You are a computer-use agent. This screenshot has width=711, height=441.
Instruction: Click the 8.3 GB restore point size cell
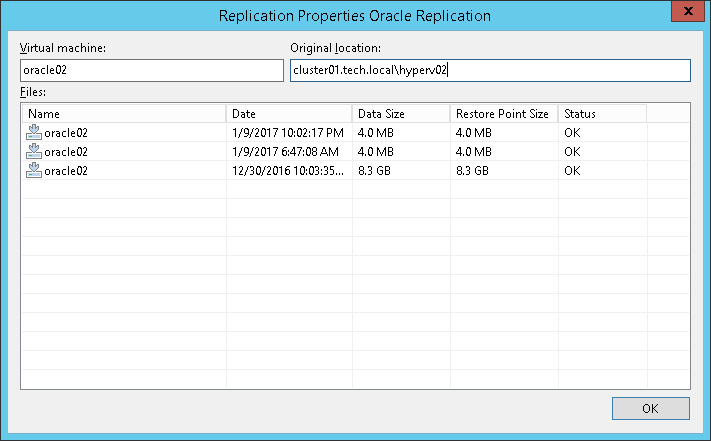point(472,170)
